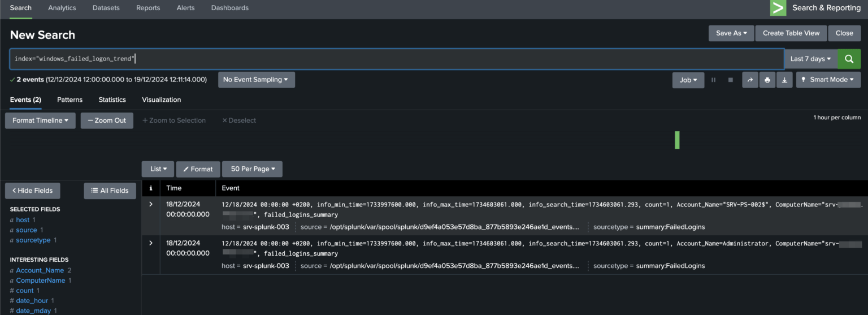The height and width of the screenshot is (315, 868).
Task: Expand the first event row
Action: 150,204
